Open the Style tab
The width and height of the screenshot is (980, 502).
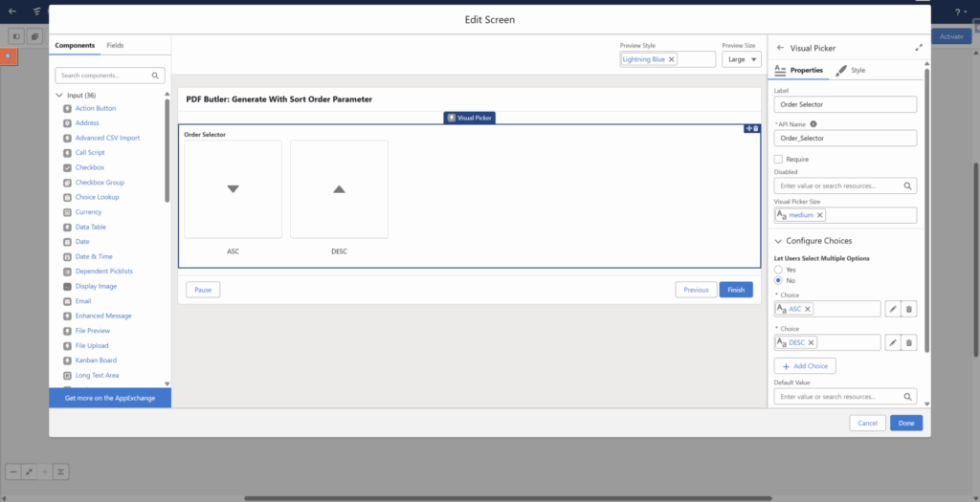point(851,70)
